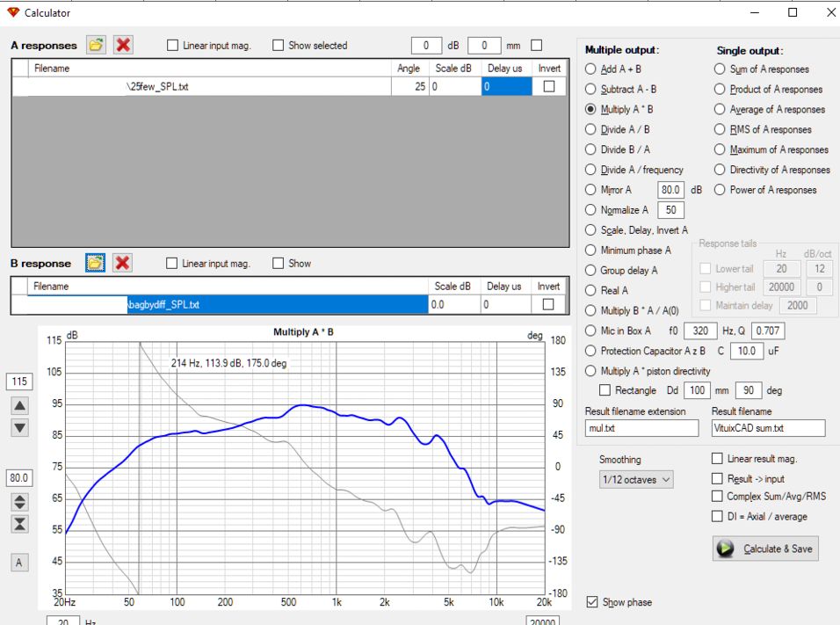Open Smoothing 1/12 octaves dropdown
Screen dimensions: 840x625
coord(636,480)
